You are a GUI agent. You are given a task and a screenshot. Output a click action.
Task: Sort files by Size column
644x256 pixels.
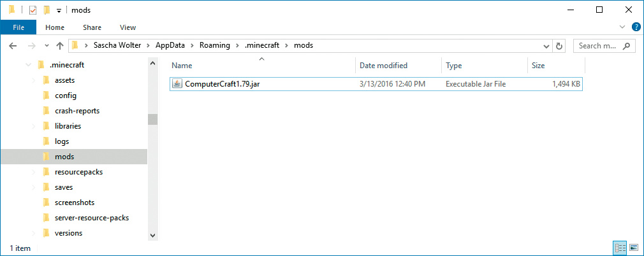[x=556, y=65]
